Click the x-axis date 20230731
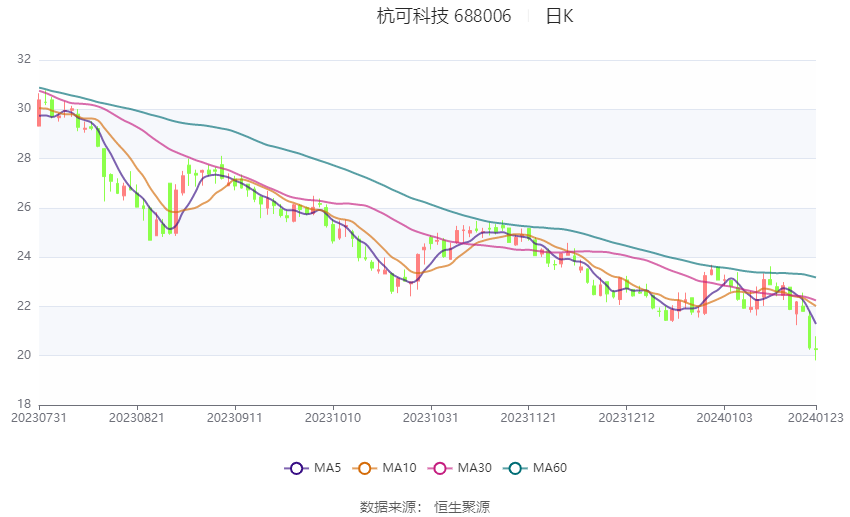 pyautogui.click(x=39, y=418)
